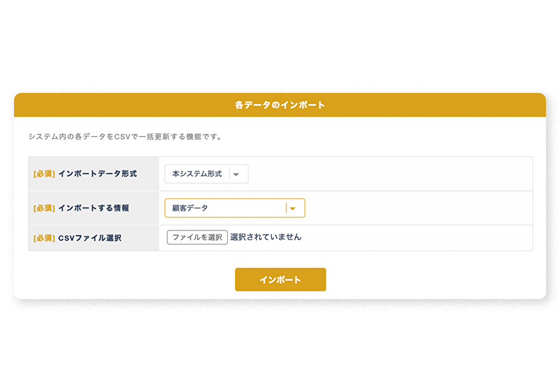Click the [必須] tag beside CSVファイル選択
This screenshot has height=392, width=560.
pos(44,238)
